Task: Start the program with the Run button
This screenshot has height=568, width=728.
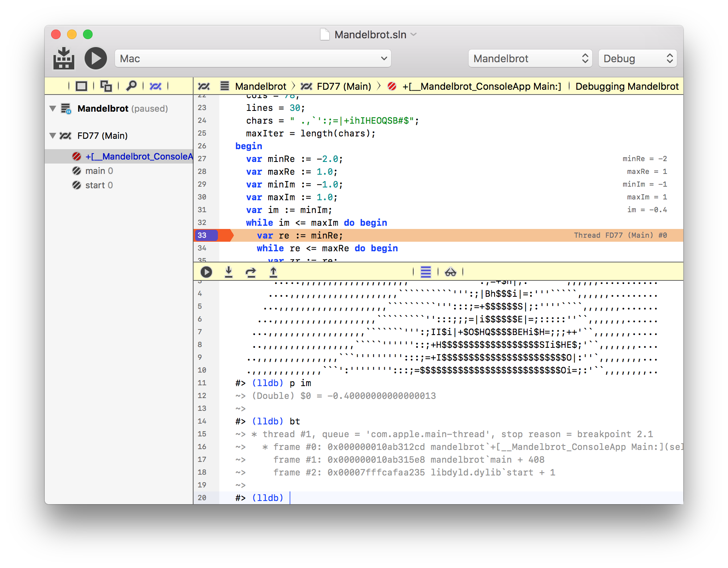Action: pyautogui.click(x=96, y=58)
